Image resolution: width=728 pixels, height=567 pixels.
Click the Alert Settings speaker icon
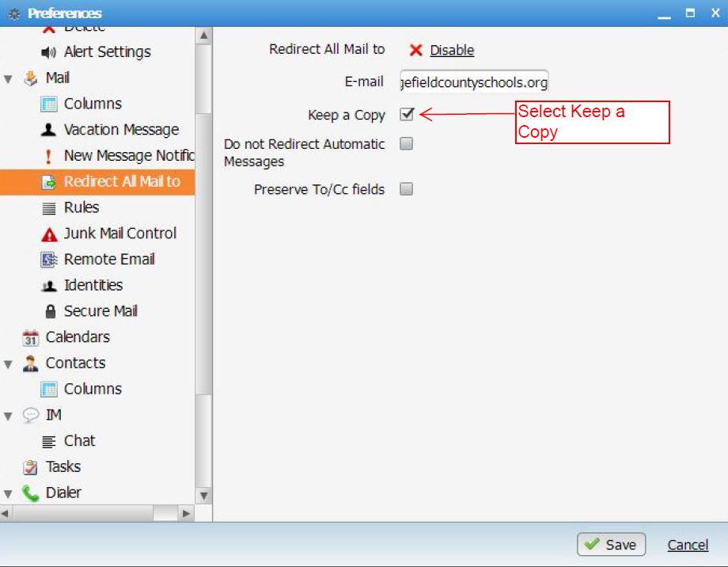coord(49,52)
